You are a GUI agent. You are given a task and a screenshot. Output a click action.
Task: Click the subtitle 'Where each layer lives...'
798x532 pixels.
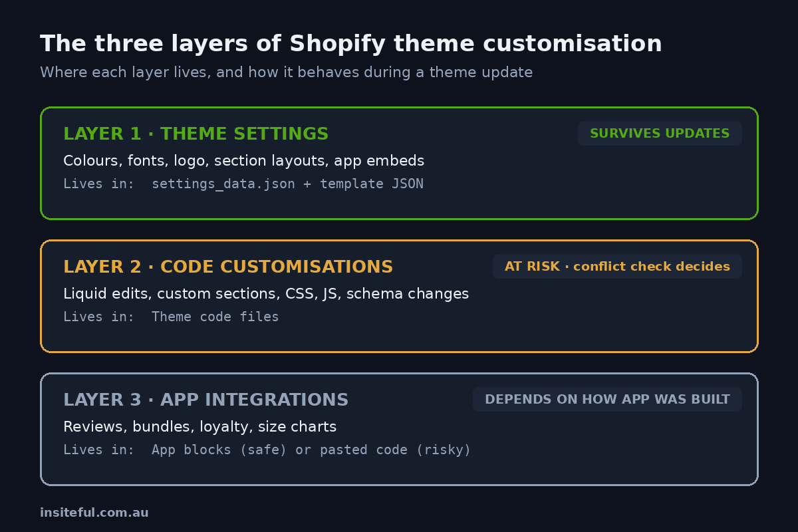click(286, 72)
